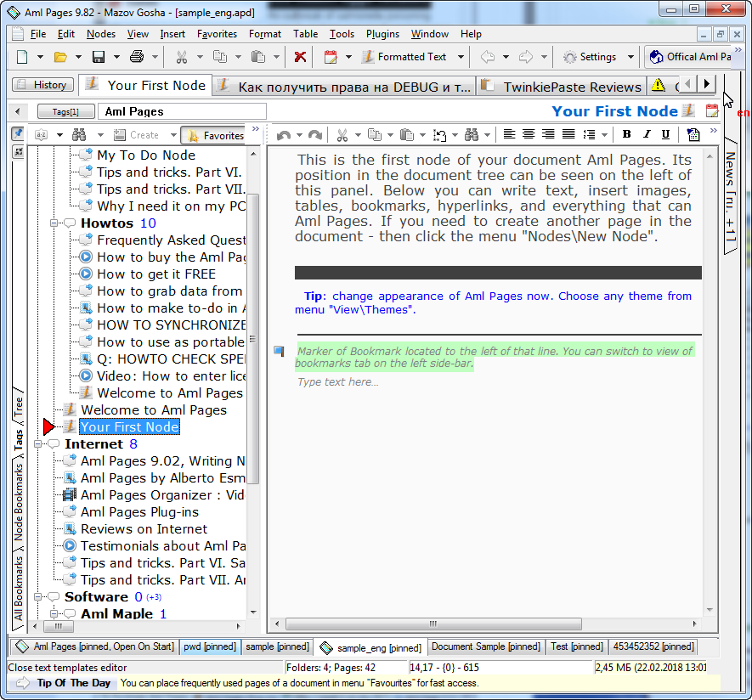752x700 pixels.
Task: Open the Favorites menu
Action: tap(217, 34)
